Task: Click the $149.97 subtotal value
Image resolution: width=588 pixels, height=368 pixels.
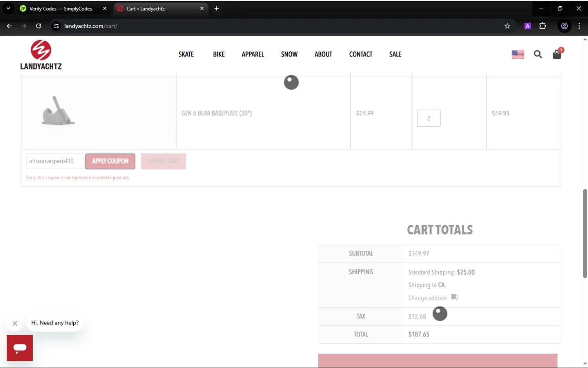Action: coord(419,253)
